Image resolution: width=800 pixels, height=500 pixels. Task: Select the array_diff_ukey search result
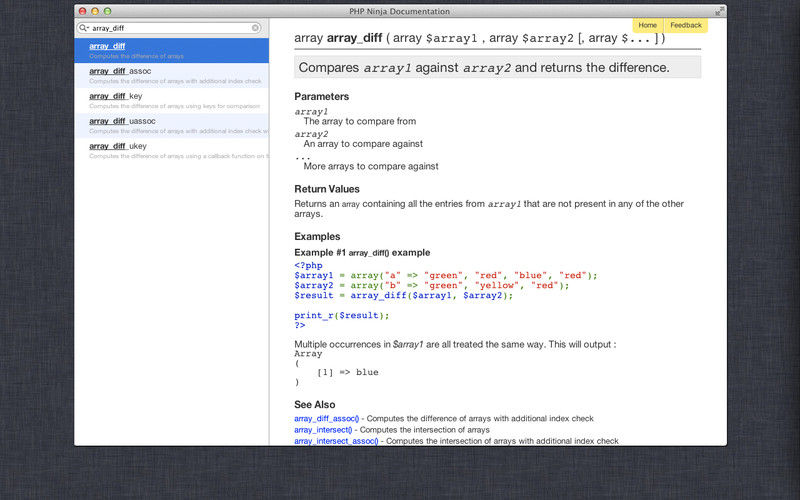click(x=171, y=151)
